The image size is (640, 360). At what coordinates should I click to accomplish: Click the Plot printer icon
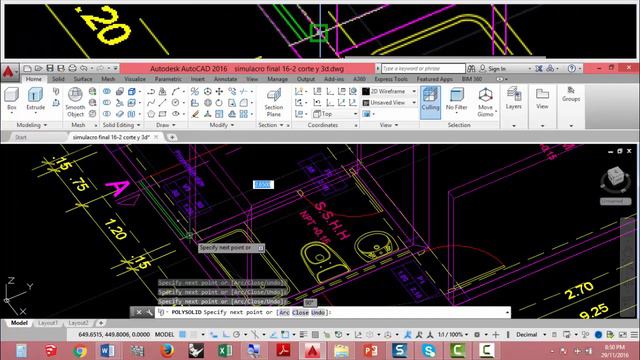click(x=73, y=68)
